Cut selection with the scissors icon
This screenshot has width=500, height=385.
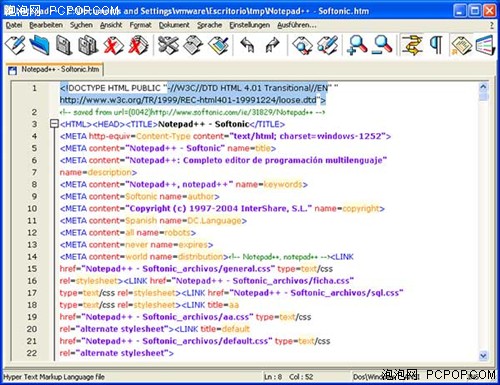click(168, 45)
